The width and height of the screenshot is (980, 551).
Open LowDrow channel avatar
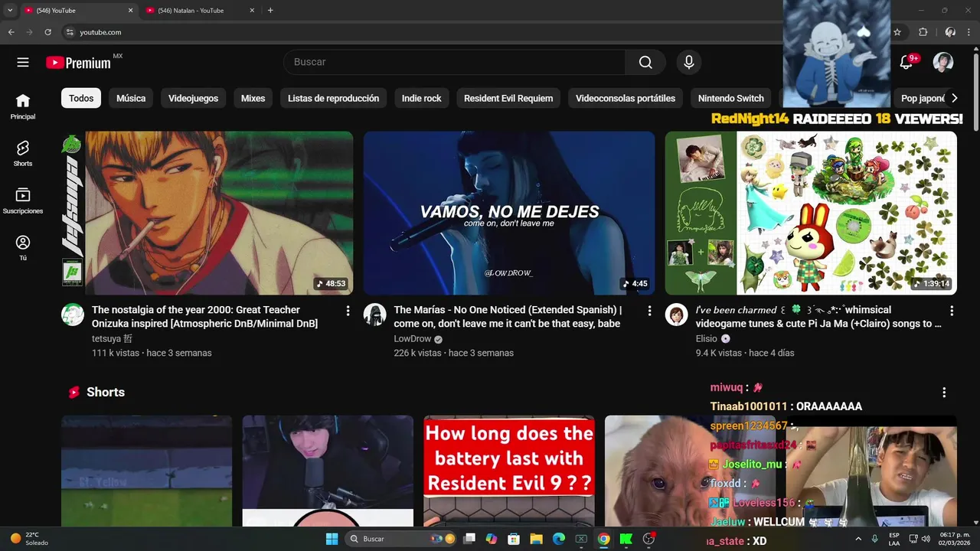click(374, 315)
